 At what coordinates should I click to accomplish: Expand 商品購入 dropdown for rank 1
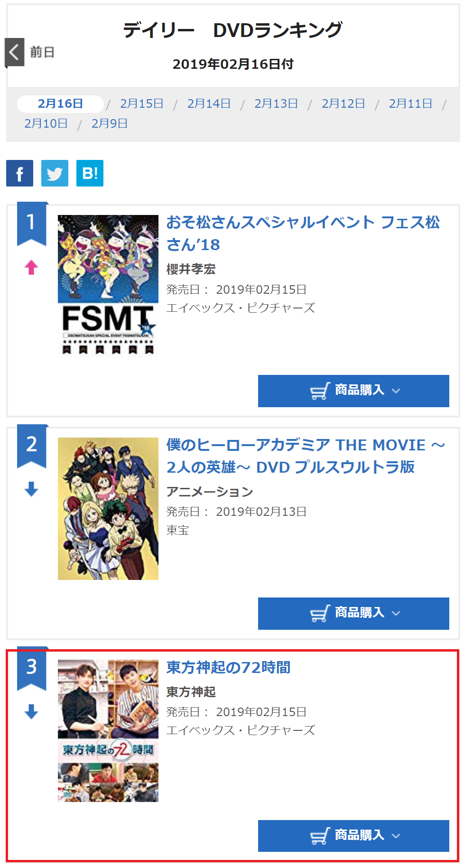point(396,391)
